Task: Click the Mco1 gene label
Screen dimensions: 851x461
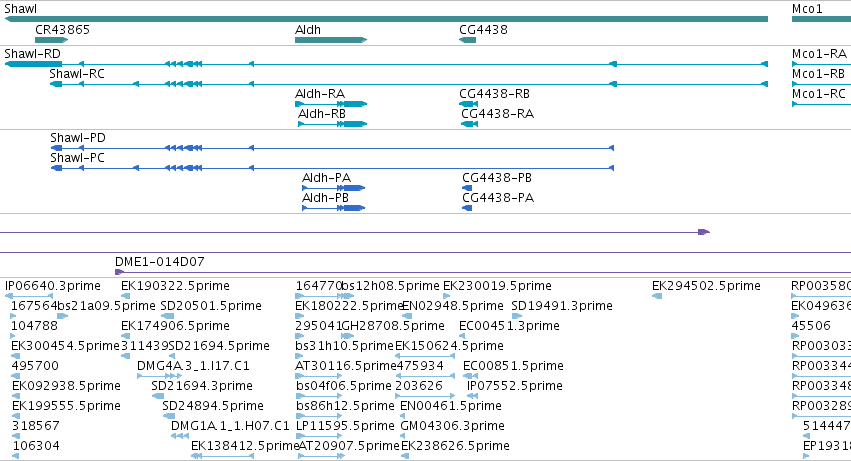Action: tap(807, 9)
